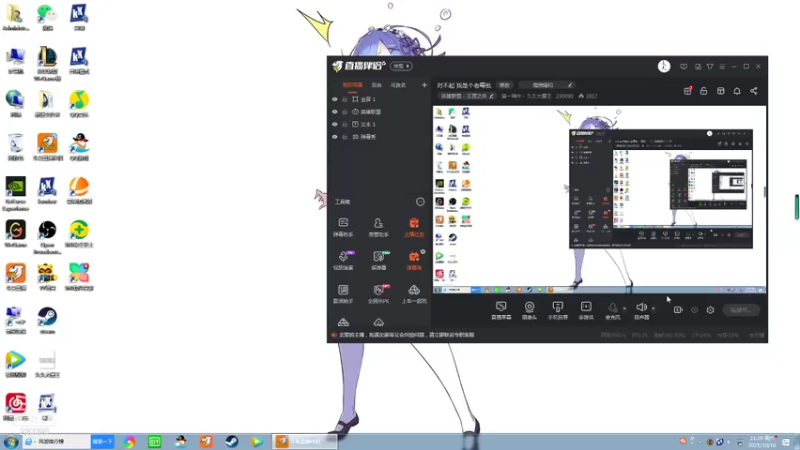
Task: Select the OBS Studio desktop icon
Action: [47, 237]
